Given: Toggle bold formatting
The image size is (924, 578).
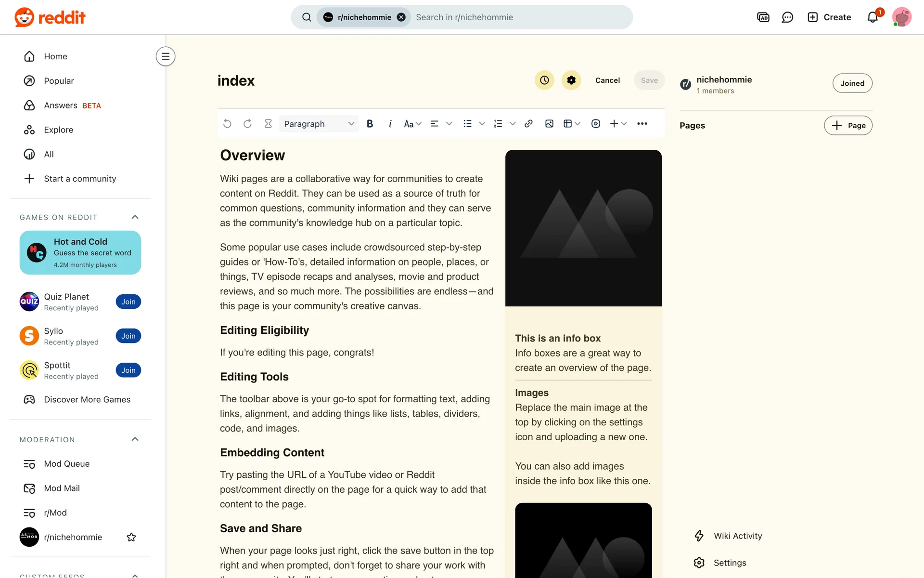Looking at the screenshot, I should [x=370, y=124].
